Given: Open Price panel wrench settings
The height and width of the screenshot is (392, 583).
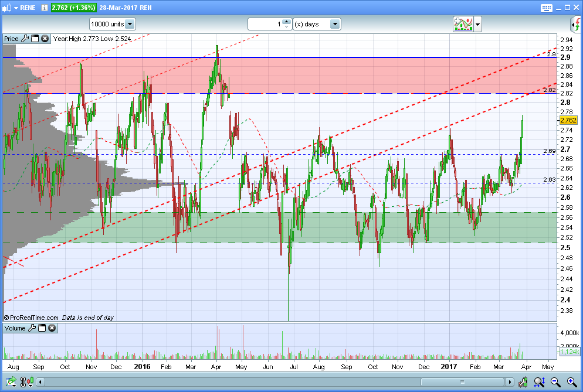Looking at the screenshot, I should (x=25, y=39).
